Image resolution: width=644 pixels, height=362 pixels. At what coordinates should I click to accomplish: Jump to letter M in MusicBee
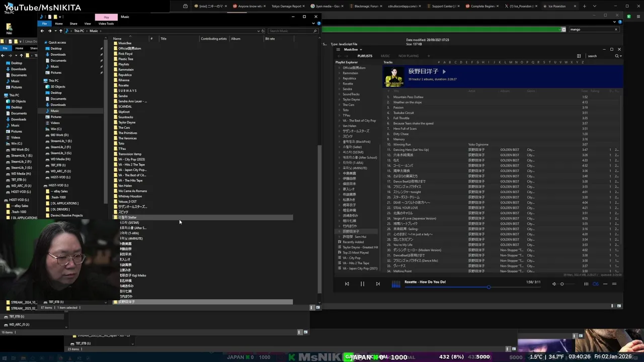tap(511, 62)
